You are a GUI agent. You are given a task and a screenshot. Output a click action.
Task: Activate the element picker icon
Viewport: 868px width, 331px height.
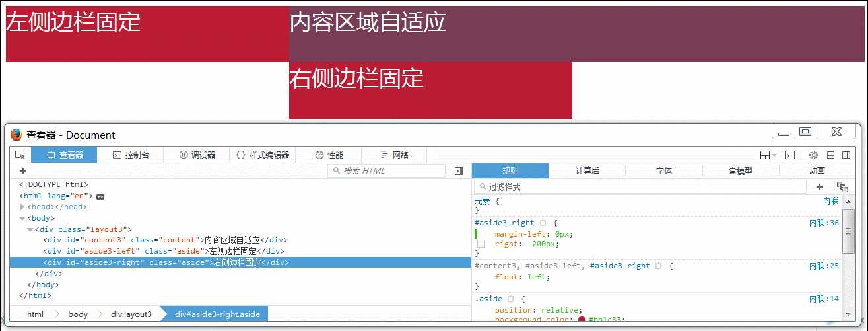tap(20, 155)
